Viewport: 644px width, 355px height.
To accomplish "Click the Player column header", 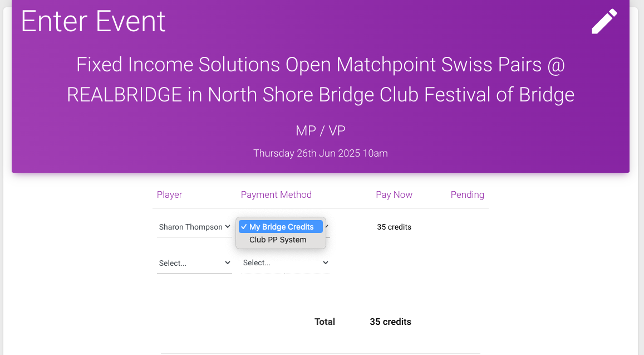I will tap(169, 194).
